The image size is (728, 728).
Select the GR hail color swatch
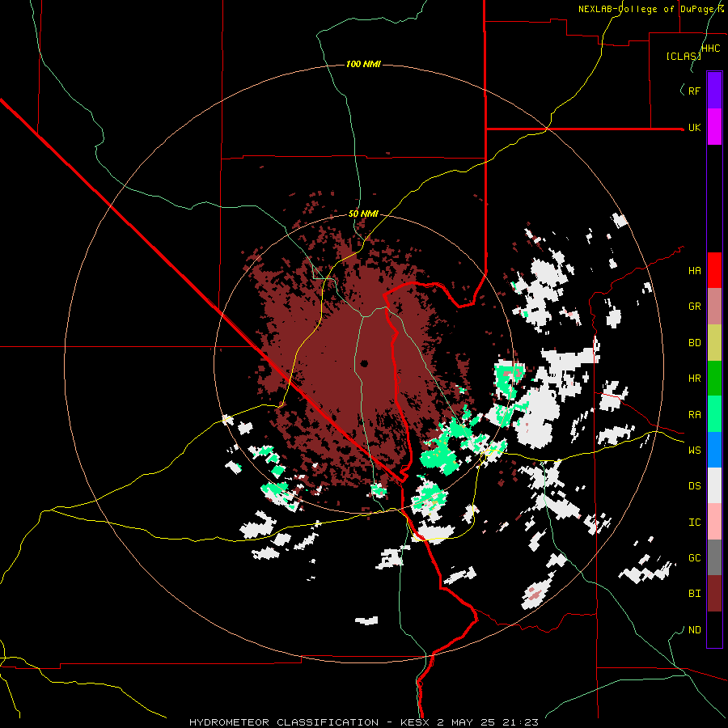714,306
